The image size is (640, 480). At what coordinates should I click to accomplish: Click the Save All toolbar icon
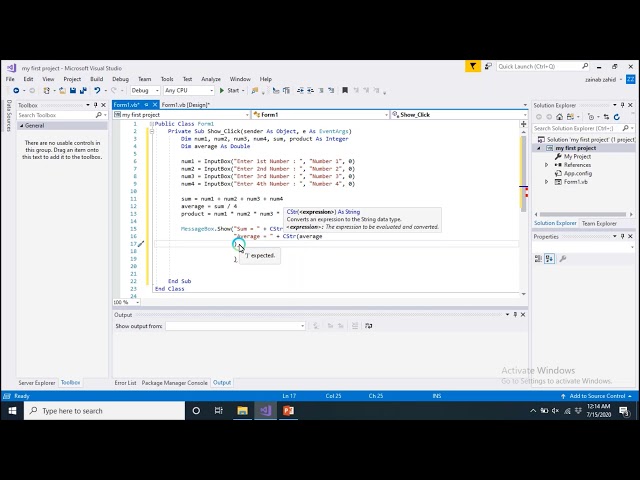click(x=83, y=90)
